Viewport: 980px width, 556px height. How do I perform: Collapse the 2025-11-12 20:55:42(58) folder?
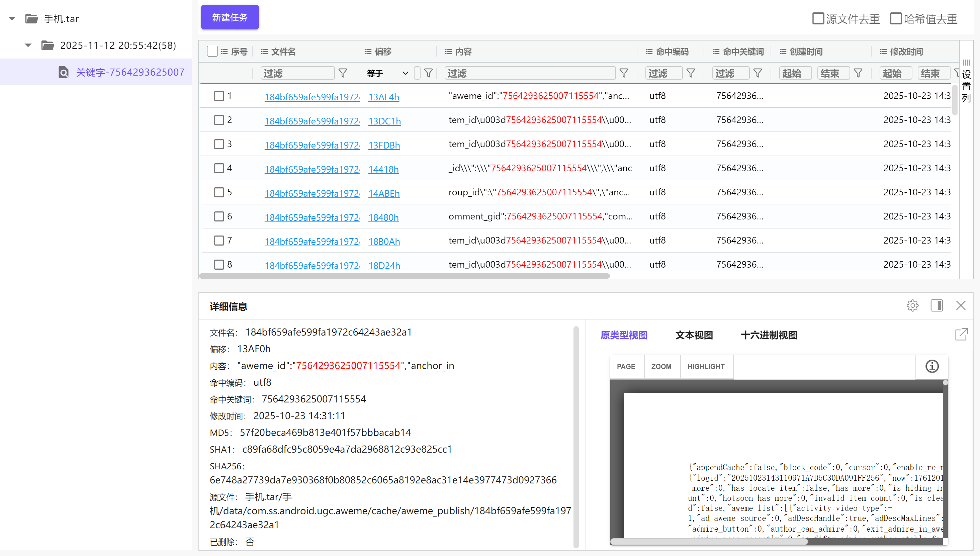point(28,45)
